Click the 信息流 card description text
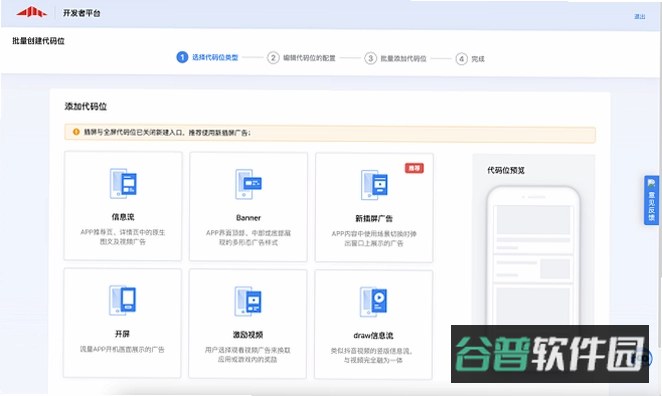The width and height of the screenshot is (662, 396). [123, 237]
